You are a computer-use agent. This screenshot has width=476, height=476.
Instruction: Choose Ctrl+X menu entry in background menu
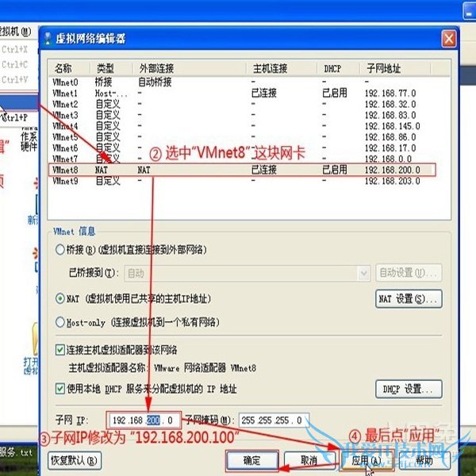coord(14,49)
